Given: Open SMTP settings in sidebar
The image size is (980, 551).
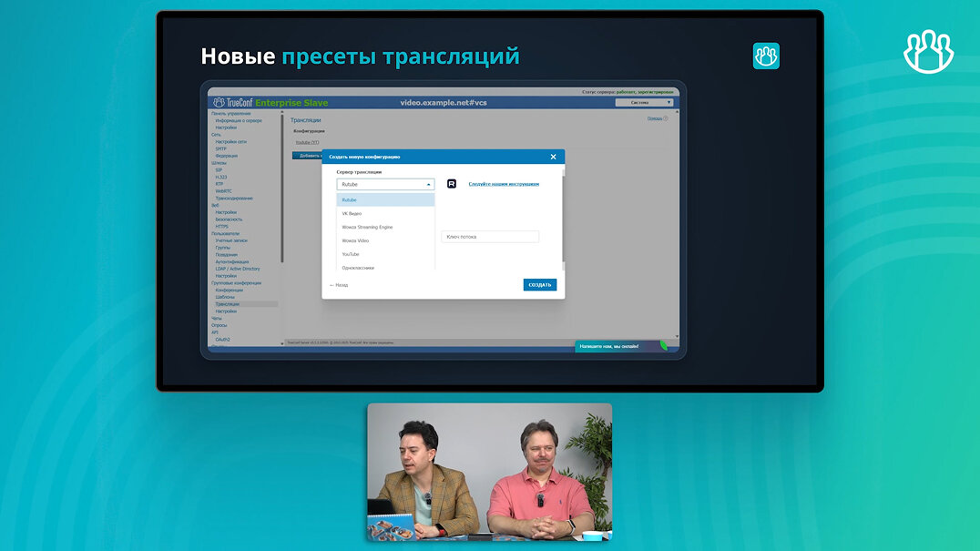Looking at the screenshot, I should (x=220, y=148).
